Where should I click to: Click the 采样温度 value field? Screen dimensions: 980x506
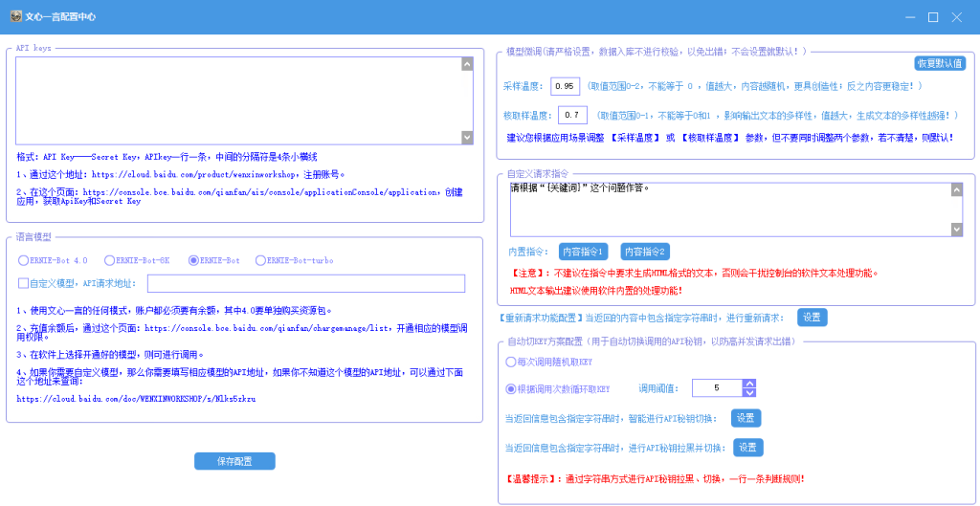[565, 86]
